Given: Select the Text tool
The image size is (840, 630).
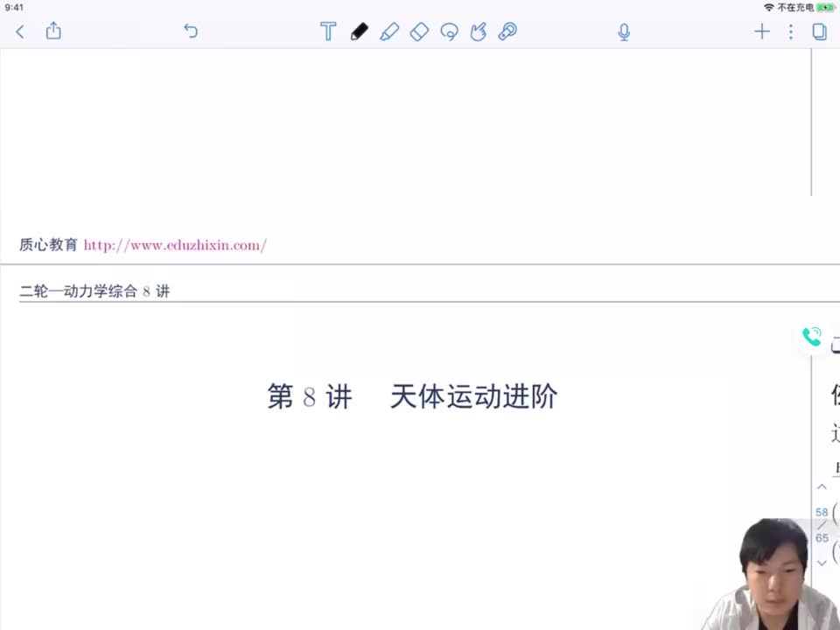Looking at the screenshot, I should click(x=328, y=31).
